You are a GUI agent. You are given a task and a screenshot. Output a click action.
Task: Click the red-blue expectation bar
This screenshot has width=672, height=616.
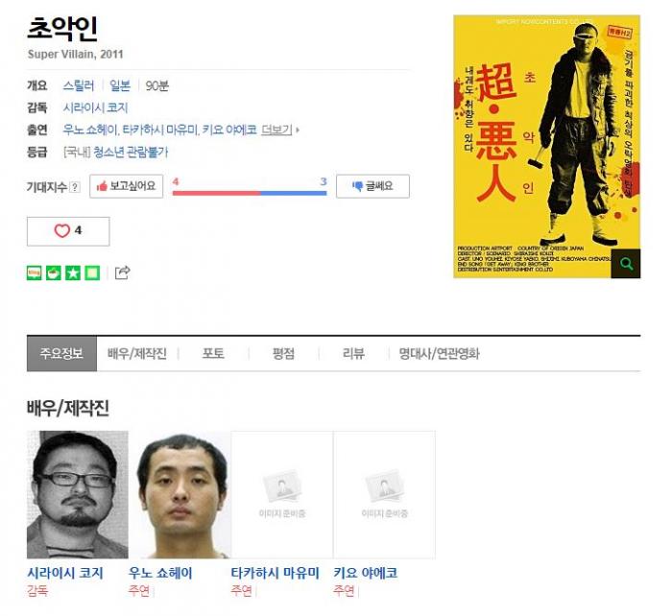250,193
